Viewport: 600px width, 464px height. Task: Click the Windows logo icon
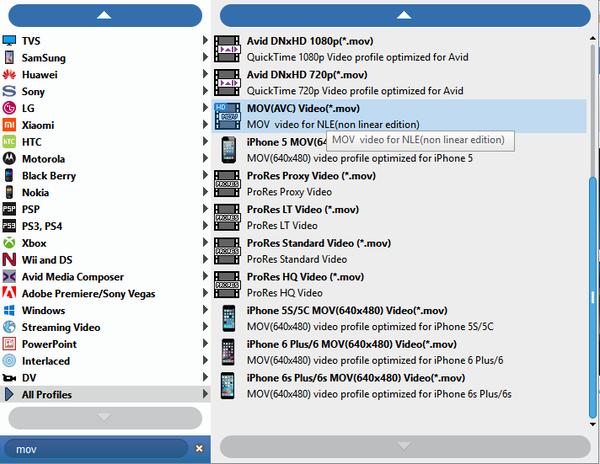(10, 311)
